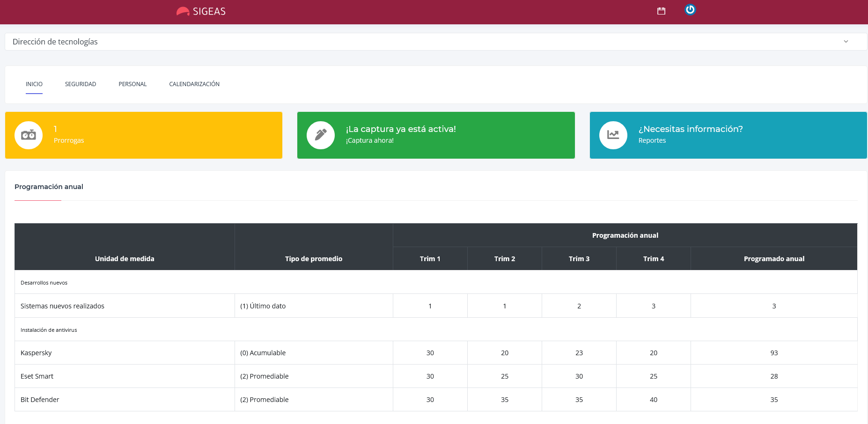Click the Trim 1 column header
Screen dimensions: 868x424
click(430, 259)
